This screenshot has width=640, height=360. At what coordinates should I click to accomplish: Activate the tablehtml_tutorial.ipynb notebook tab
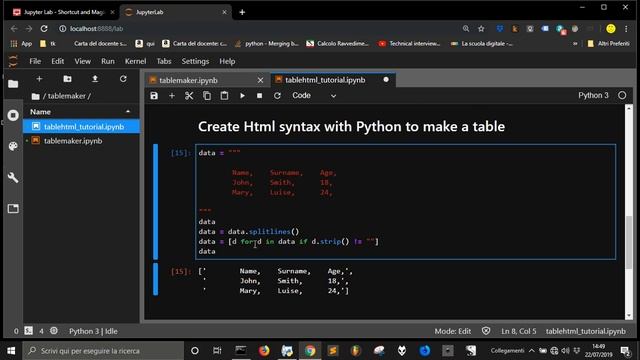click(325, 80)
